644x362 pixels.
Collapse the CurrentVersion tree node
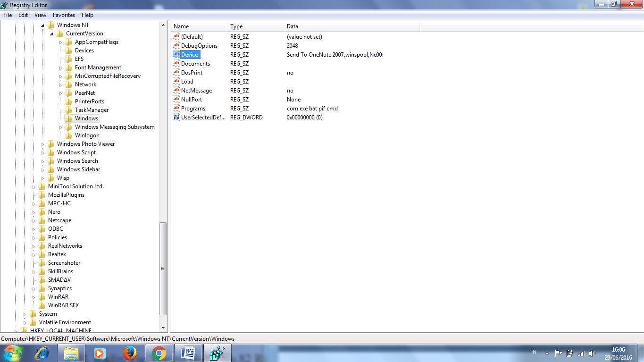pyautogui.click(x=51, y=34)
